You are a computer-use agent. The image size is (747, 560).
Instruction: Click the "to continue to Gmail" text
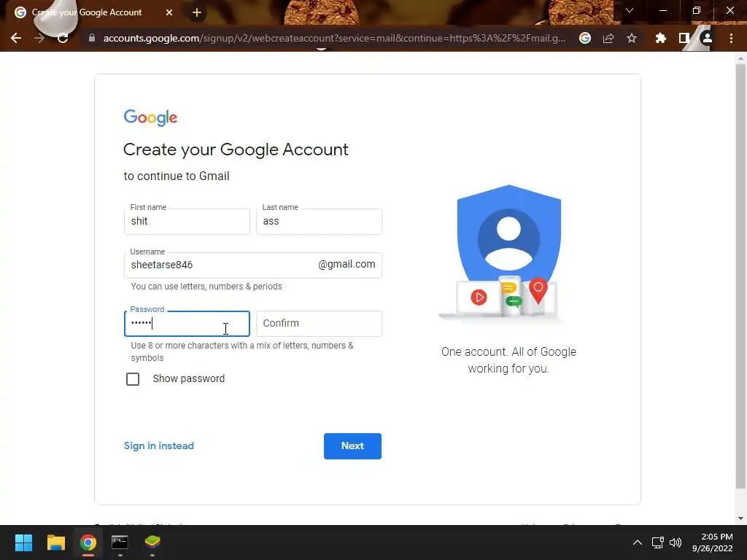coord(177,176)
